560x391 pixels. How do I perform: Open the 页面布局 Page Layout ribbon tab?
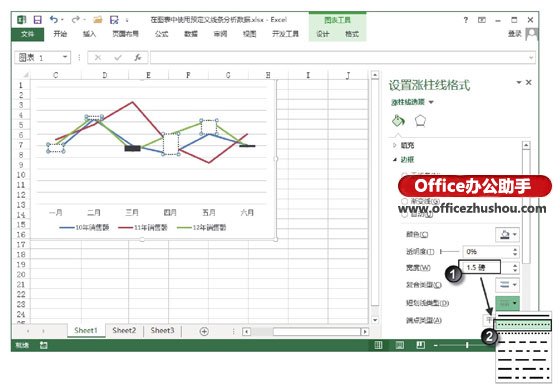coord(125,34)
